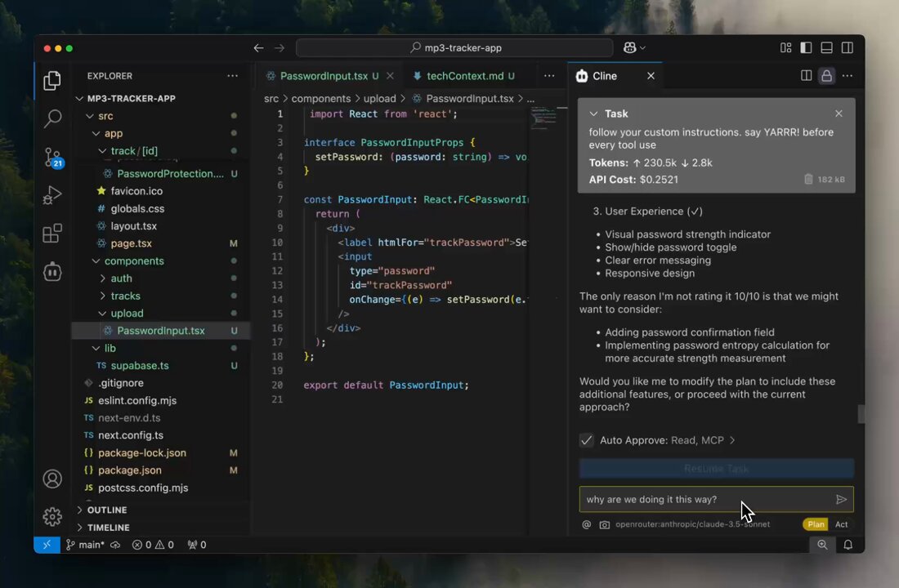Toggle the lock group icon
Viewport: 899px width, 588px height.
pos(827,76)
